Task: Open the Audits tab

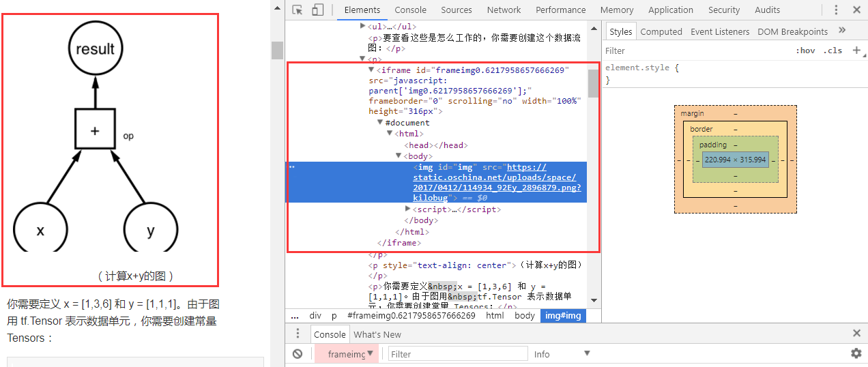Action: [768, 10]
